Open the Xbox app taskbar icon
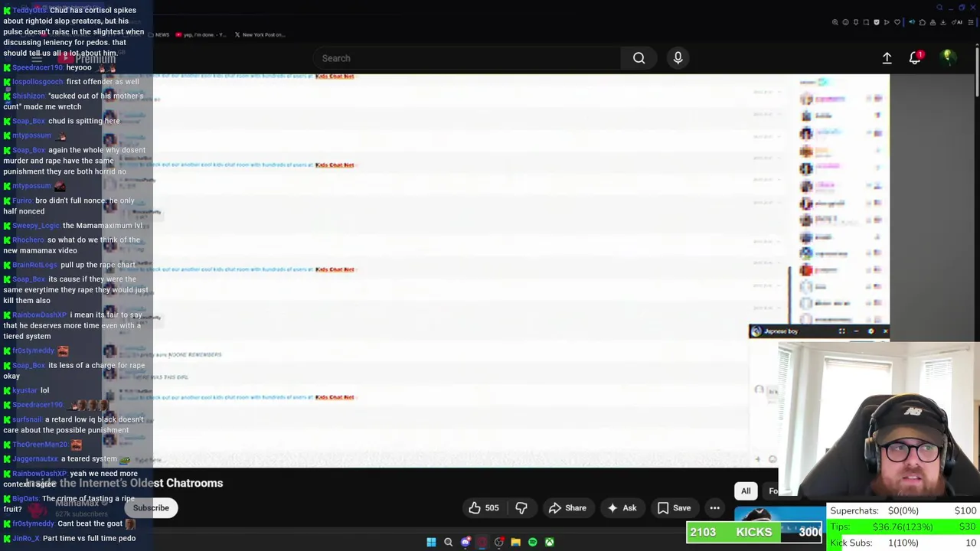Viewport: 980px width, 551px height. click(550, 542)
